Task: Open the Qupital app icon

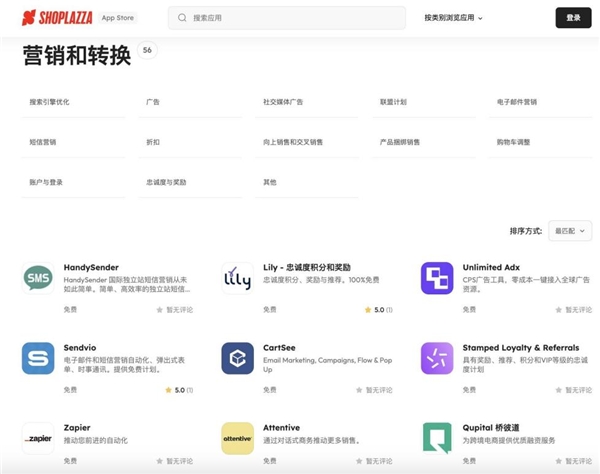Action: pos(437,438)
